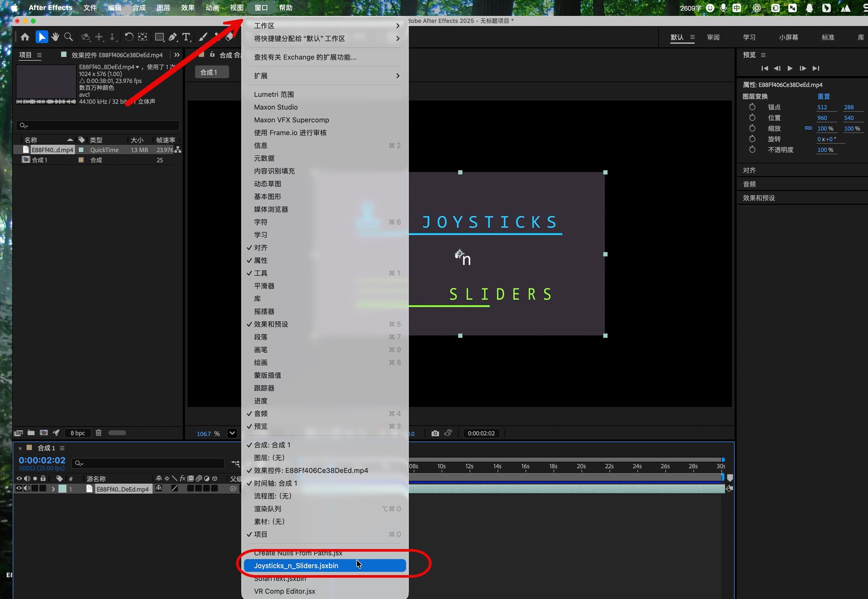Select the Hand tool in toolbar
The height and width of the screenshot is (599, 868).
pos(55,37)
